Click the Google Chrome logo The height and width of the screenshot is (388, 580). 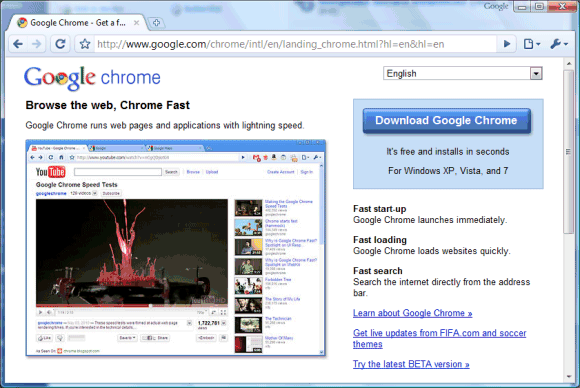92,78
